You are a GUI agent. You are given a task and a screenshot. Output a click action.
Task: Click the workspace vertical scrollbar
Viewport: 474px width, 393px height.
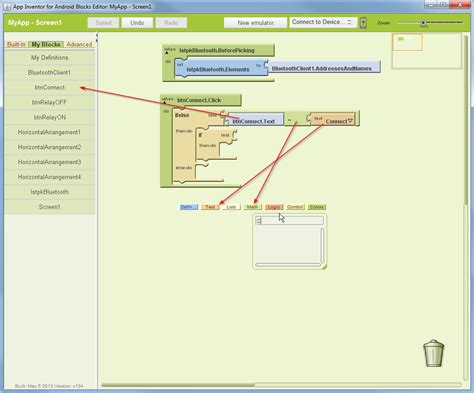(x=466, y=120)
